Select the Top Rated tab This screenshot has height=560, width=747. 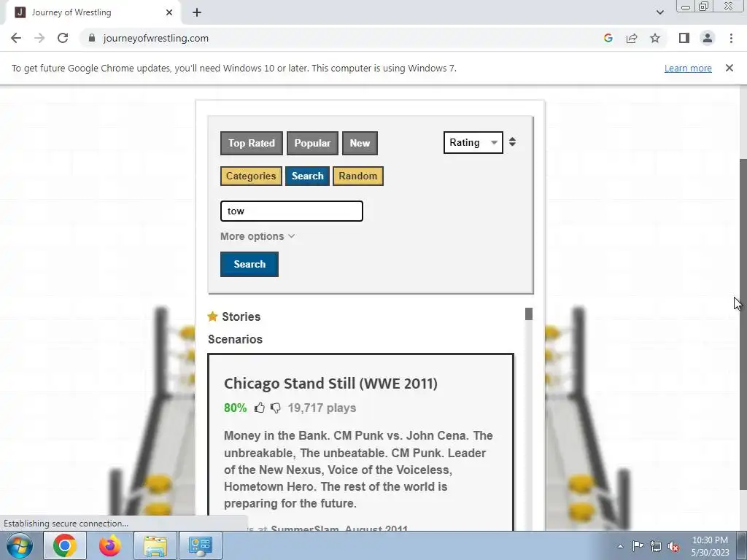point(252,144)
